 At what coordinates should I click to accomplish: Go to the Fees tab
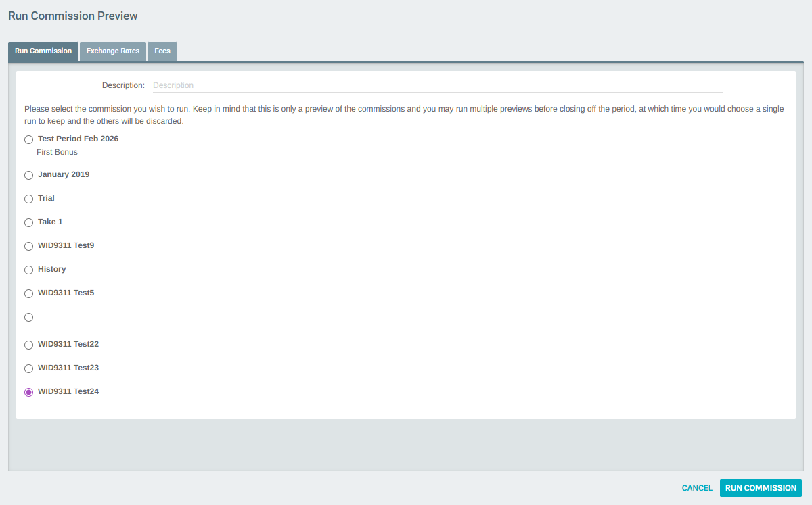click(162, 51)
